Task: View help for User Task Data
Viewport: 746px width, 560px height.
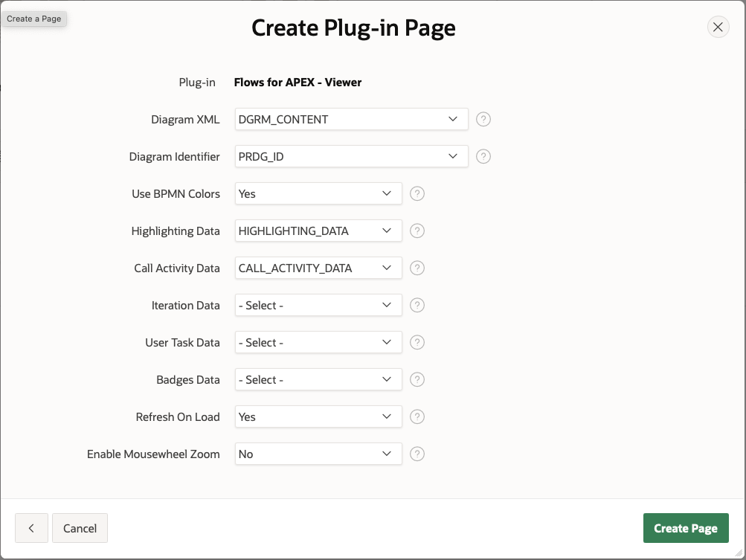Action: (417, 342)
